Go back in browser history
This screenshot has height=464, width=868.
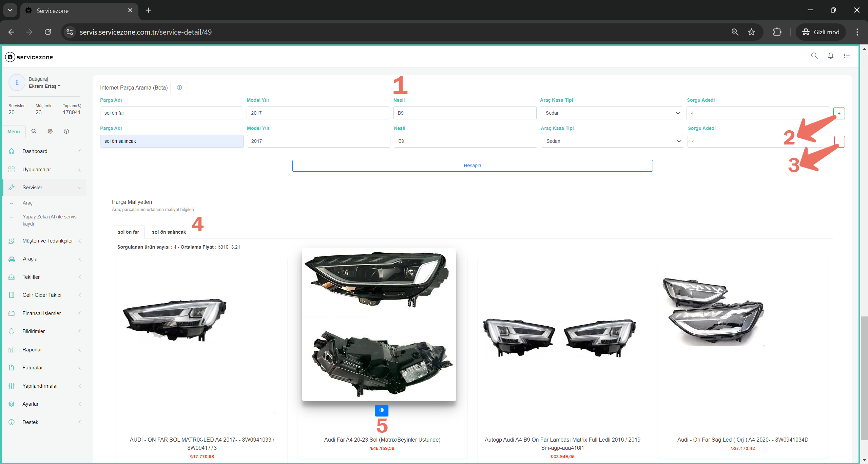tap(11, 32)
